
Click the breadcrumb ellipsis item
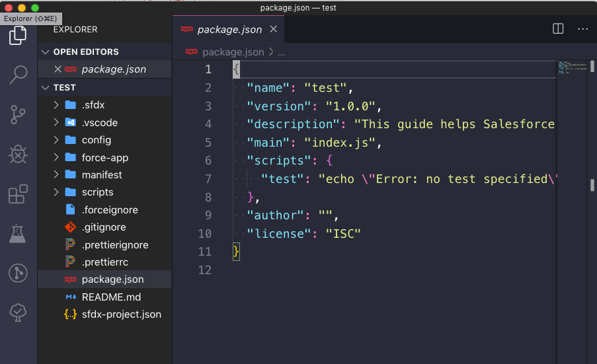click(281, 52)
